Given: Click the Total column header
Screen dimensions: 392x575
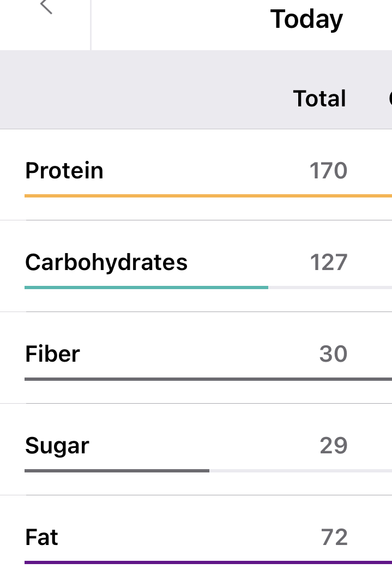Looking at the screenshot, I should 319,99.
